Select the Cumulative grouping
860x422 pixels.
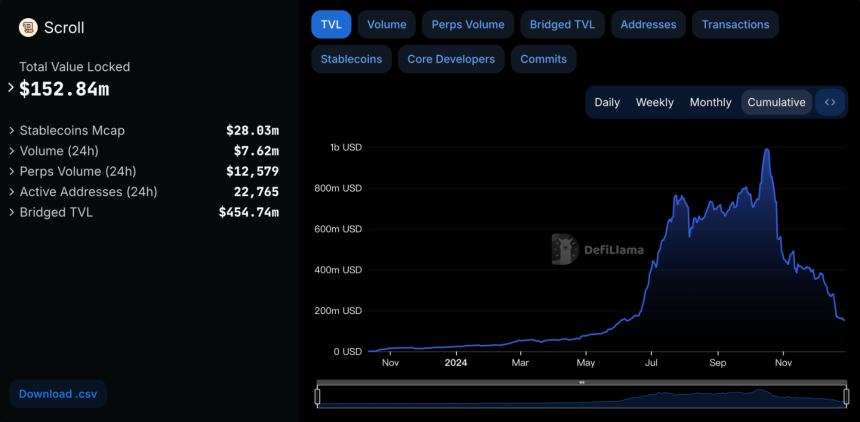pyautogui.click(x=777, y=102)
